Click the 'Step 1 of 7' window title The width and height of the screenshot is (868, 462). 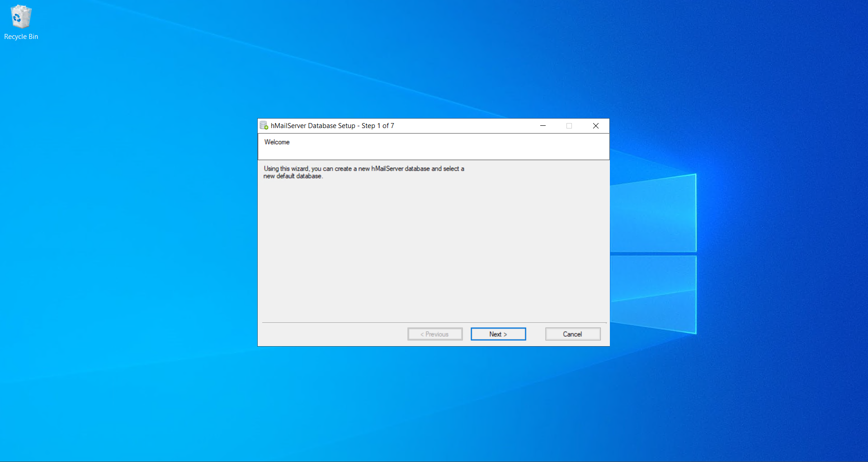pos(332,126)
